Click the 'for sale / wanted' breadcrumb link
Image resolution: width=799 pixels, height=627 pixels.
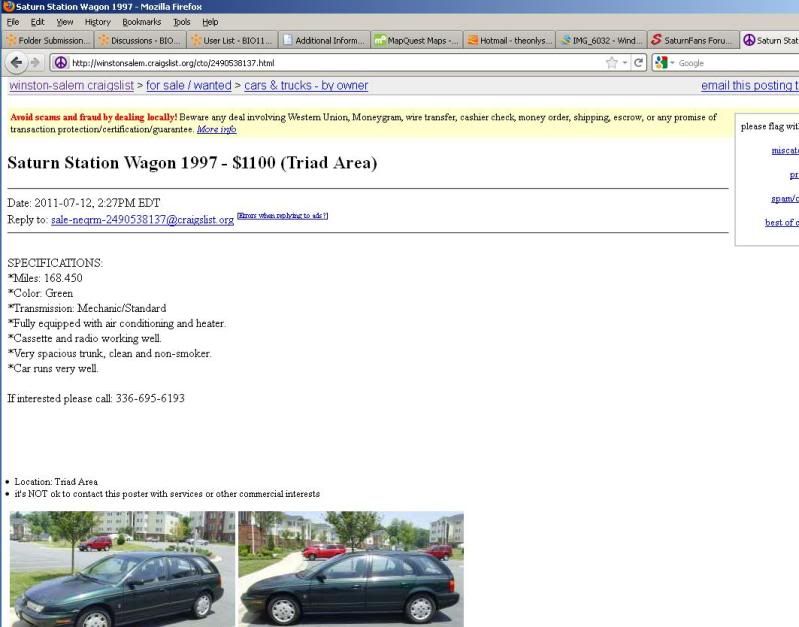coord(189,86)
